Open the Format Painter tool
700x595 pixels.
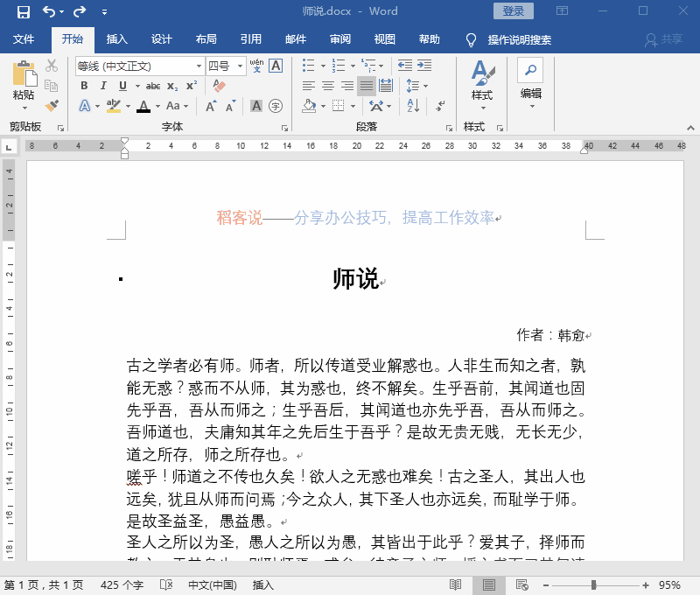click(52, 106)
